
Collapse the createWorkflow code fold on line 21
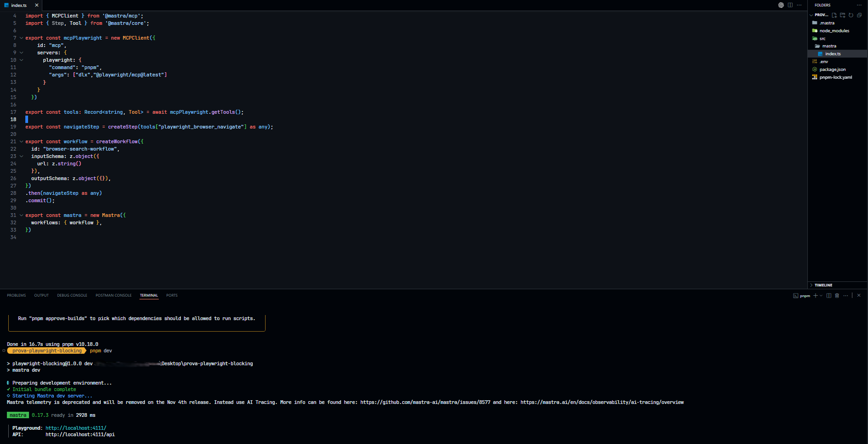tap(21, 141)
